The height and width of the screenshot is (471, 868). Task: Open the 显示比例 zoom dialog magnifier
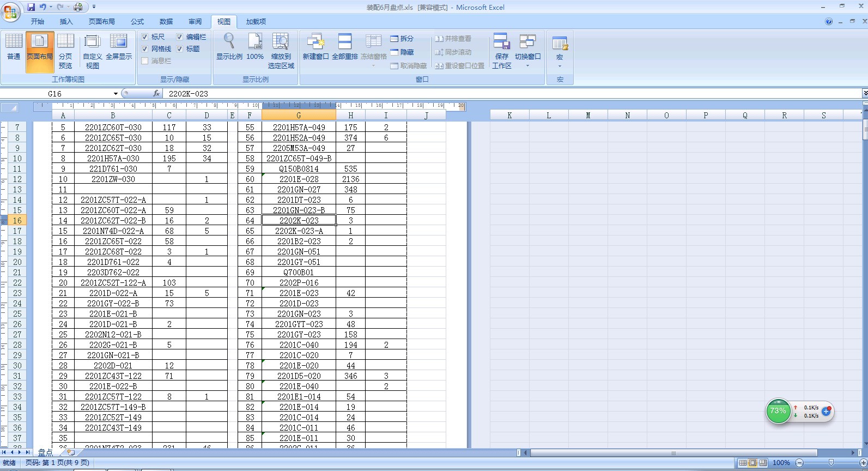pos(229,47)
